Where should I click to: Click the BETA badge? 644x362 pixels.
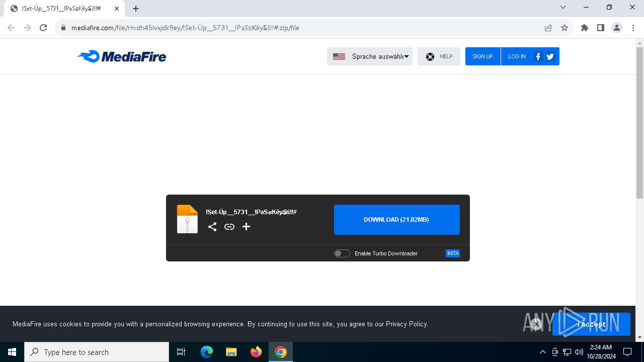[x=453, y=253]
